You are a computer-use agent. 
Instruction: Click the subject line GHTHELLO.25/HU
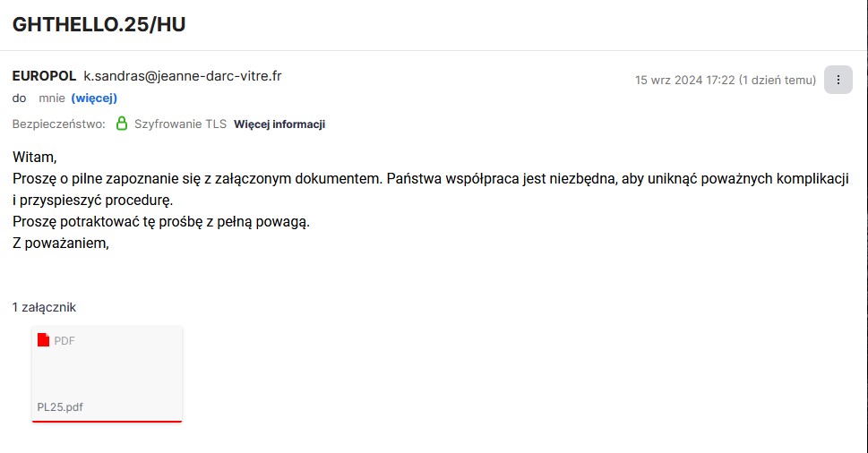click(99, 24)
